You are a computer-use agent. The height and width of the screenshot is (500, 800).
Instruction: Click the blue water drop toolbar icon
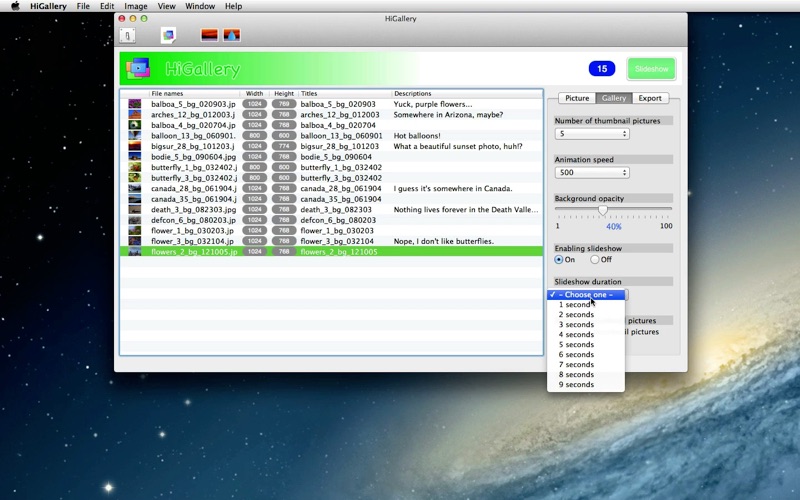click(x=232, y=35)
